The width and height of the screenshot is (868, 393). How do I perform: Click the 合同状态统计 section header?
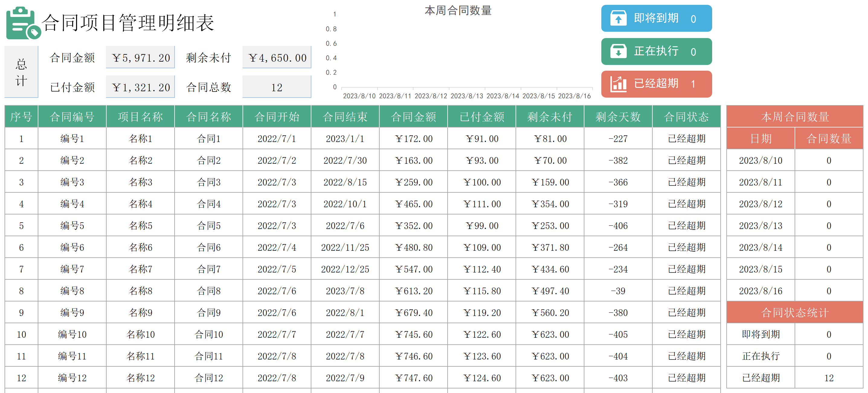[x=795, y=312]
